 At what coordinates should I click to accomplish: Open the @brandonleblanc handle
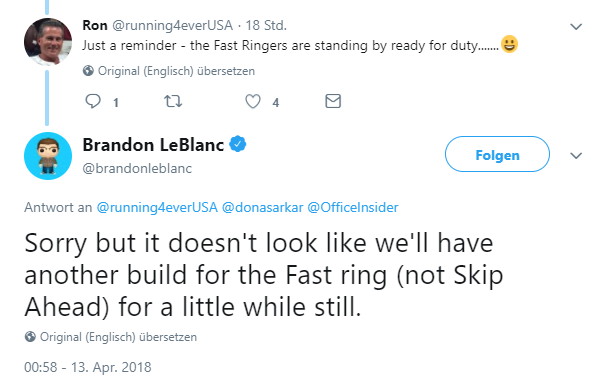tap(137, 168)
